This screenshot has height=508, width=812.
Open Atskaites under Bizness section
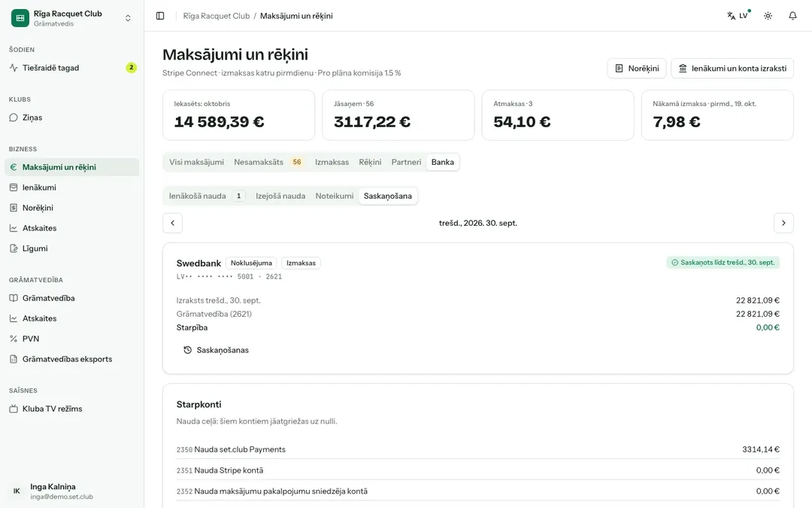click(72, 228)
